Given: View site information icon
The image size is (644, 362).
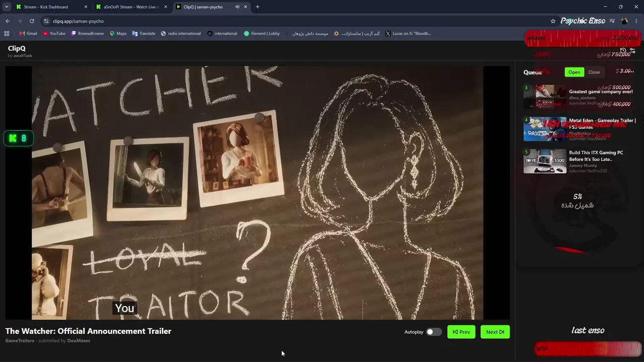Looking at the screenshot, I should [x=46, y=21].
